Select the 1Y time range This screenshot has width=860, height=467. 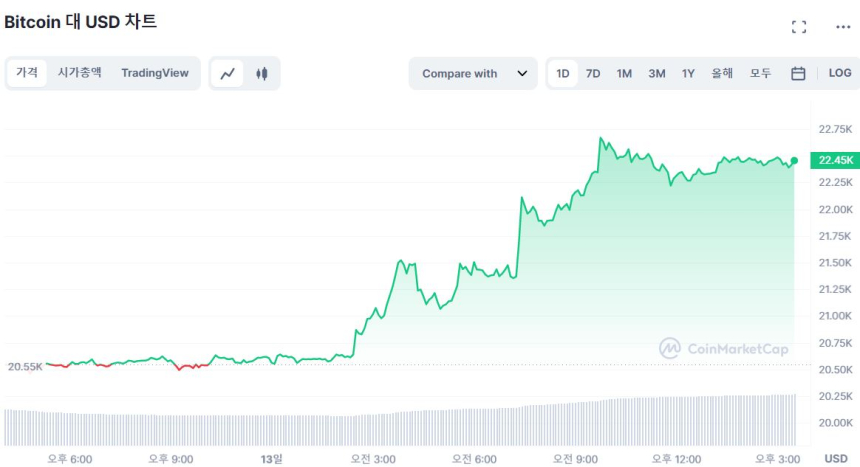(688, 73)
